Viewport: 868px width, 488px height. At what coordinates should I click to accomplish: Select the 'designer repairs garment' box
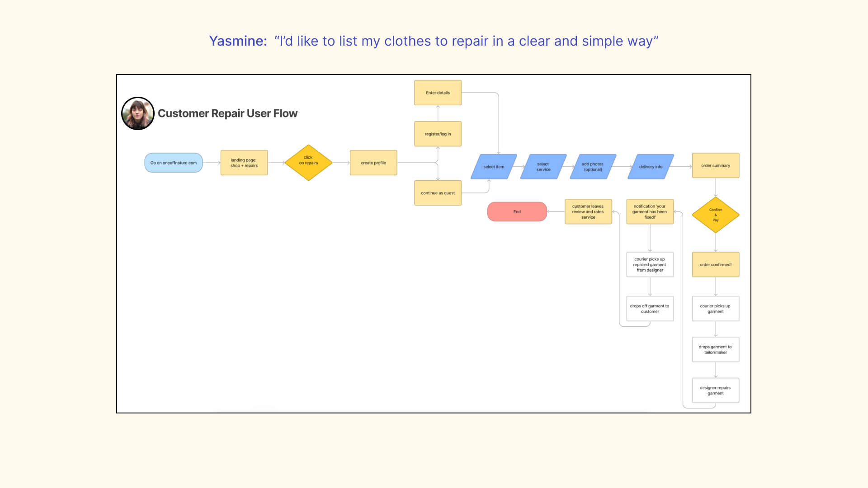coord(715,390)
